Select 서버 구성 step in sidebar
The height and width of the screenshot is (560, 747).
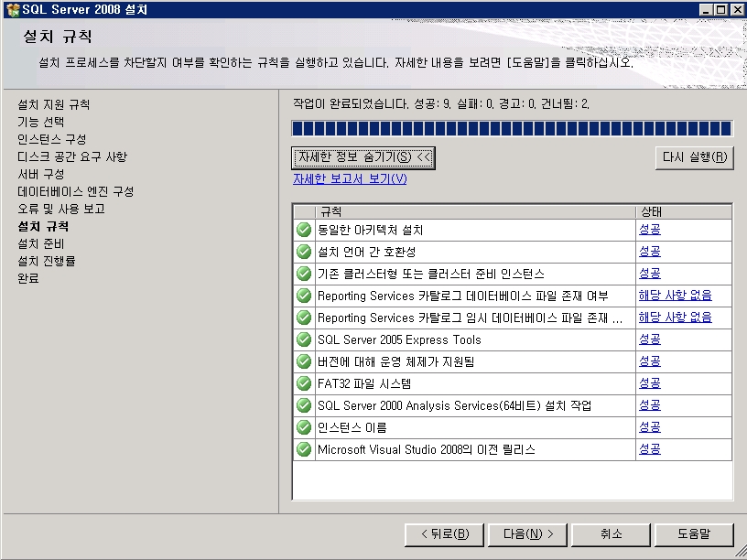pos(40,174)
